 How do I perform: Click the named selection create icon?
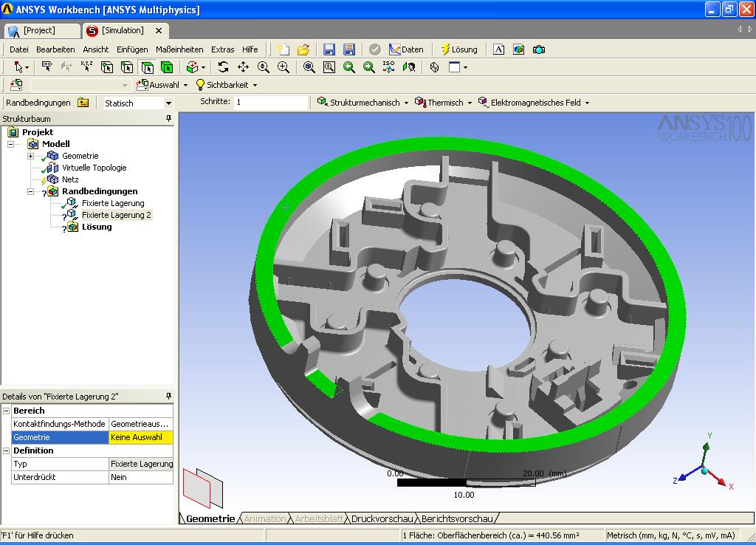pos(16,85)
